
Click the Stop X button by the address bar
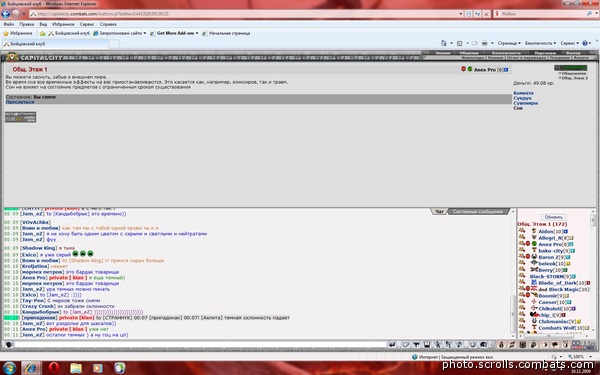pos(486,14)
